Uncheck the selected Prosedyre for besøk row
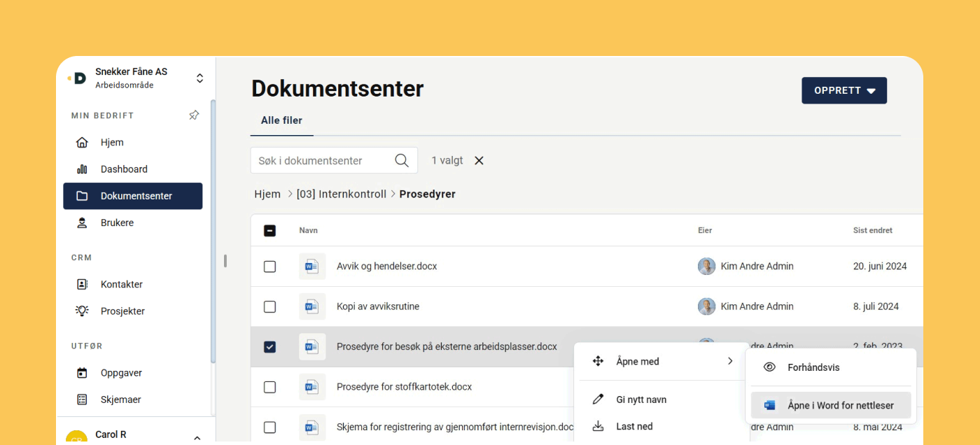Viewport: 980px width, 445px height. (269, 346)
